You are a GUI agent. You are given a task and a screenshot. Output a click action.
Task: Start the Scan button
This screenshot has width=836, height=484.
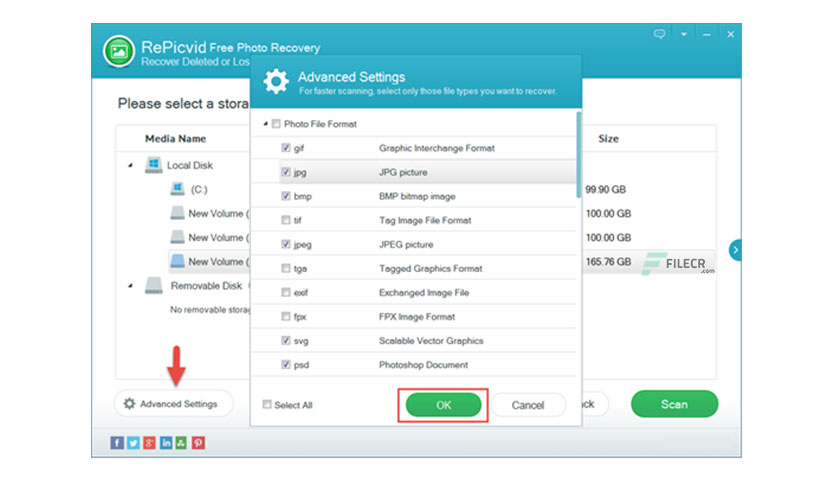[x=674, y=404]
